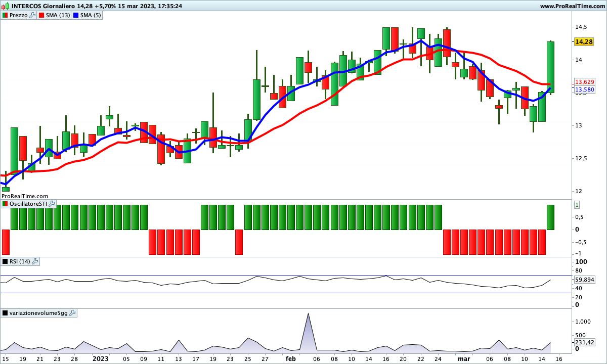Click the black RSI (14) color icon
The height and width of the screenshot is (364, 607).
(6, 261)
